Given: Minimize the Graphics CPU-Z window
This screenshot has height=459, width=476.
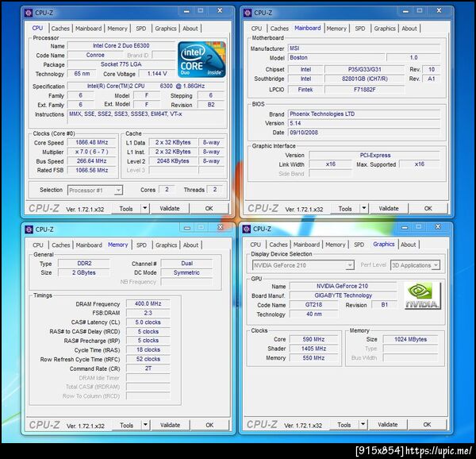Looking at the screenshot, I should point(405,227).
